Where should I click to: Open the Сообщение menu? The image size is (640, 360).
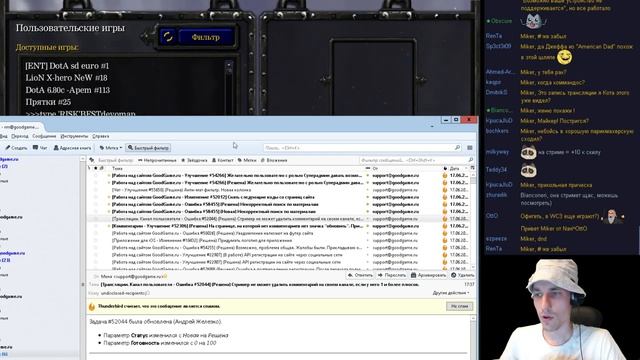click(44, 136)
